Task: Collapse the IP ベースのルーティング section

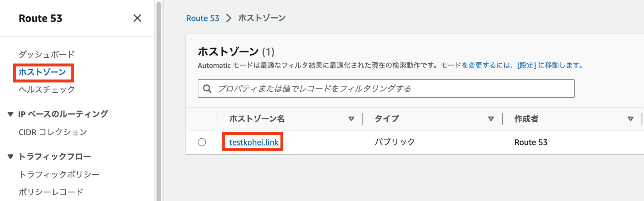Action: 10,113
